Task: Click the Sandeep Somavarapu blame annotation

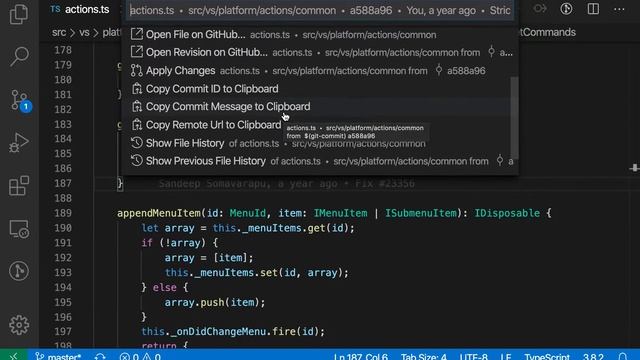Action: point(287,184)
